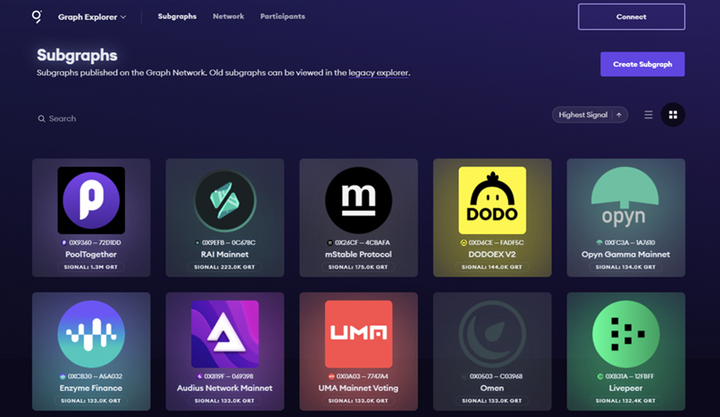Switch to the Network tab

(228, 17)
